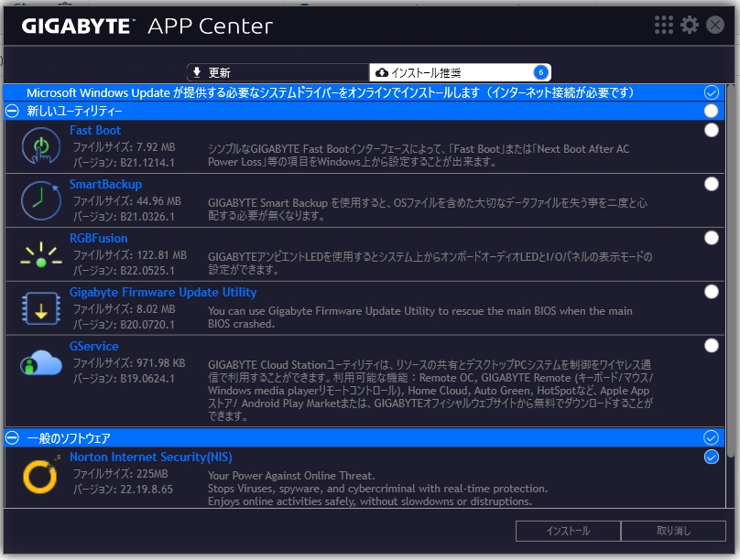The height and width of the screenshot is (560, 740).
Task: Click SmartBackup version B21.0326.1
Action: pos(124,217)
